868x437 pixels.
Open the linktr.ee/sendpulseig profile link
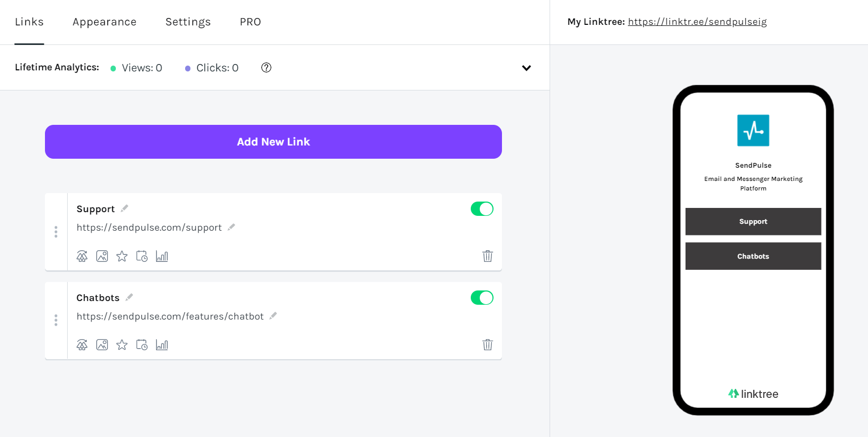coord(697,22)
